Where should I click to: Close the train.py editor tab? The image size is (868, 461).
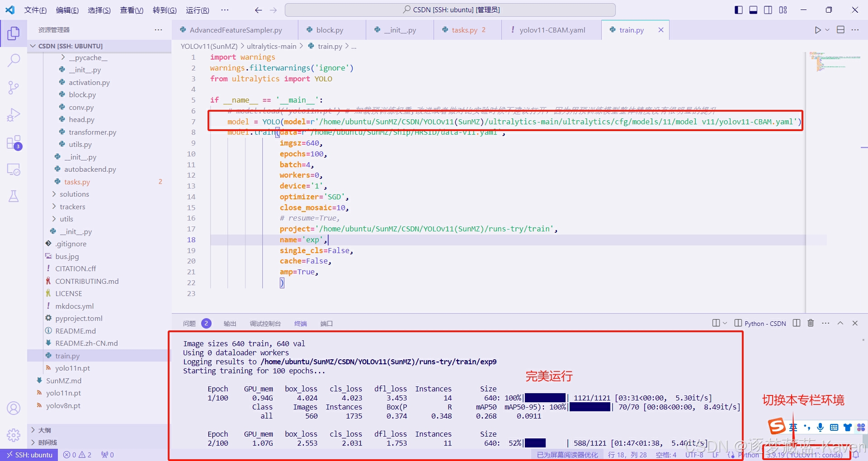(x=661, y=30)
